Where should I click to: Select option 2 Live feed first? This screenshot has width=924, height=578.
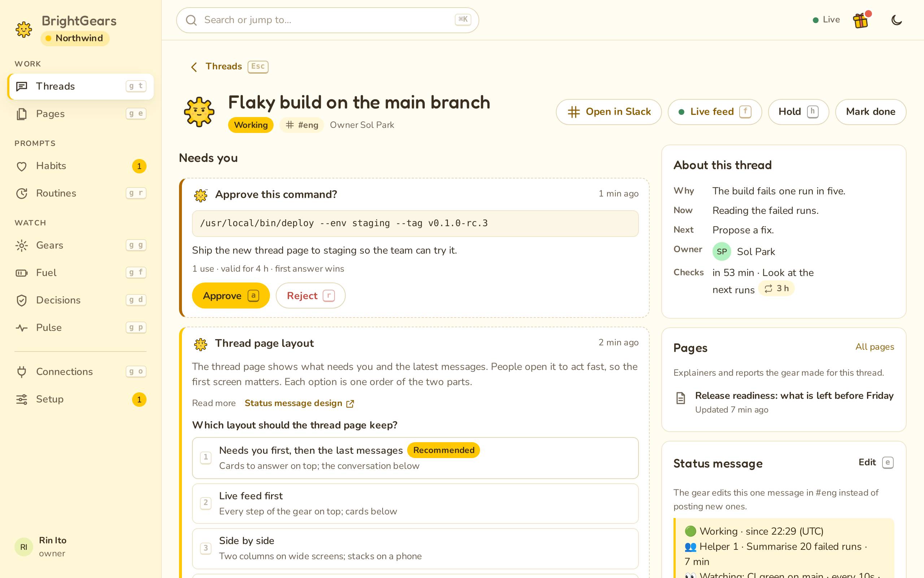[x=415, y=504]
